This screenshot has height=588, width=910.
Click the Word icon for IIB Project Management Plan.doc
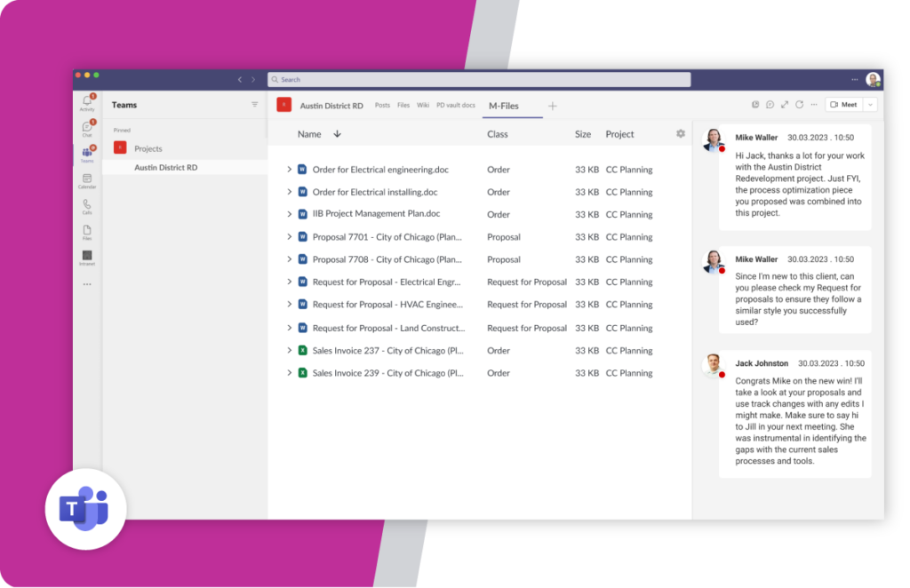(x=302, y=214)
